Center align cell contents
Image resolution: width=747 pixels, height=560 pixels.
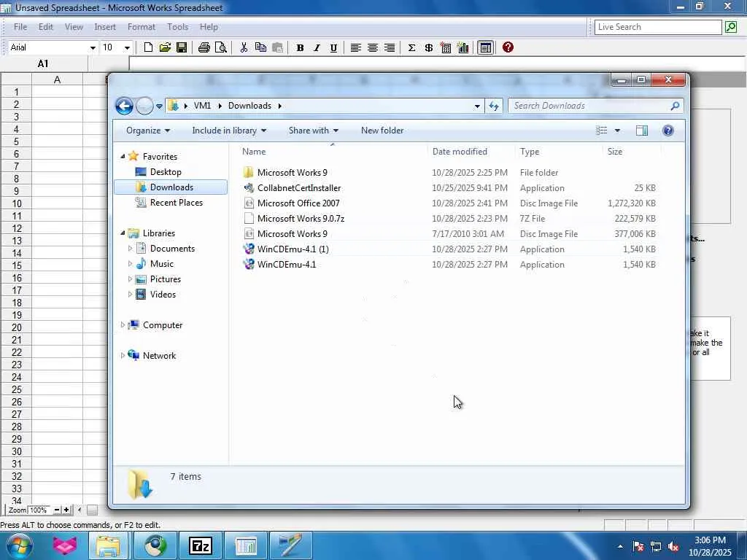pos(373,47)
